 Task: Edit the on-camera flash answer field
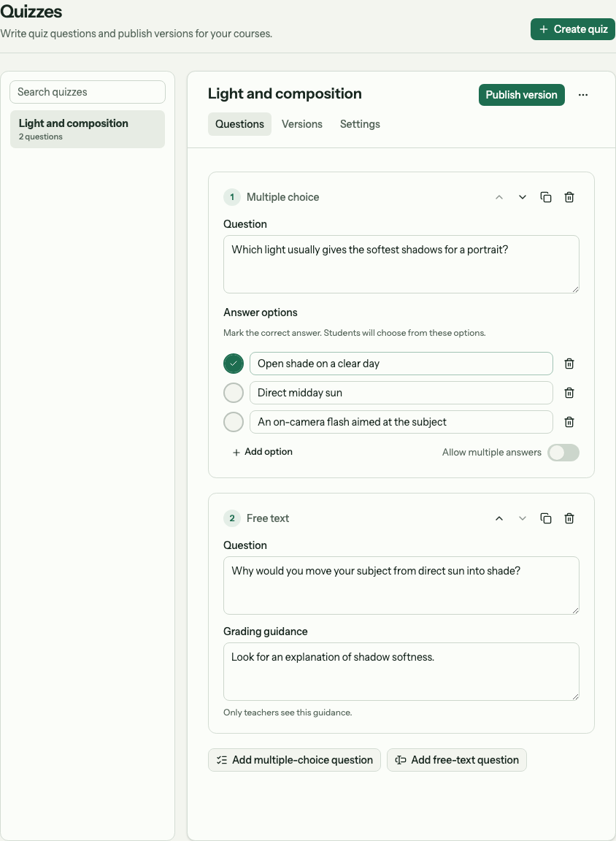(x=401, y=422)
